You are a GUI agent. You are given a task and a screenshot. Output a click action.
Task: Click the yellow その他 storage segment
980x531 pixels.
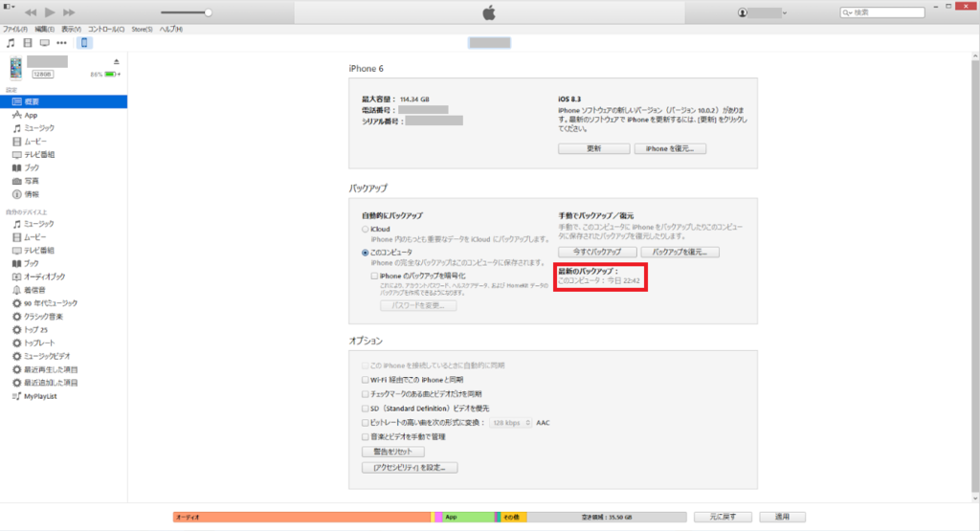(513, 518)
